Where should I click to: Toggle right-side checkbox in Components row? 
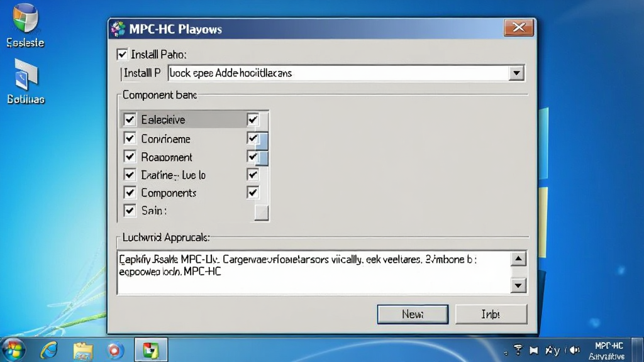click(253, 192)
